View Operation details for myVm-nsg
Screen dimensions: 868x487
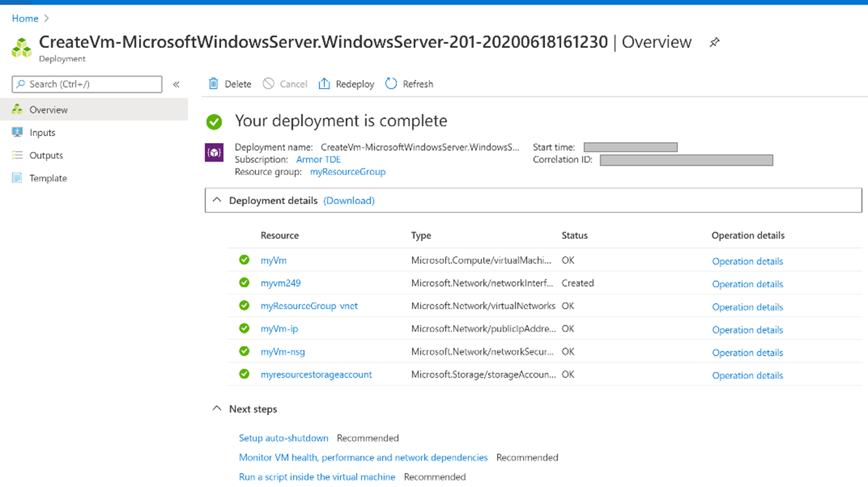tap(748, 352)
